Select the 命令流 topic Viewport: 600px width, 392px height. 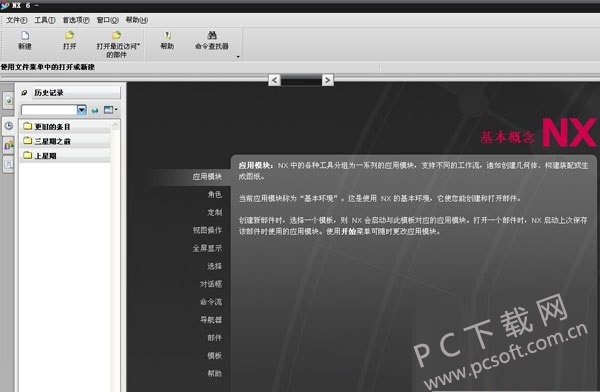point(211,302)
